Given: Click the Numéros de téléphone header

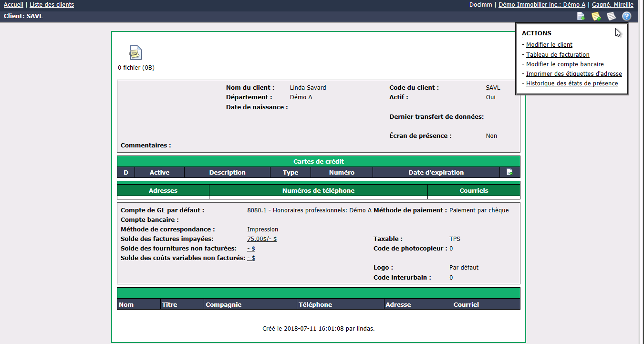Looking at the screenshot, I should 318,190.
